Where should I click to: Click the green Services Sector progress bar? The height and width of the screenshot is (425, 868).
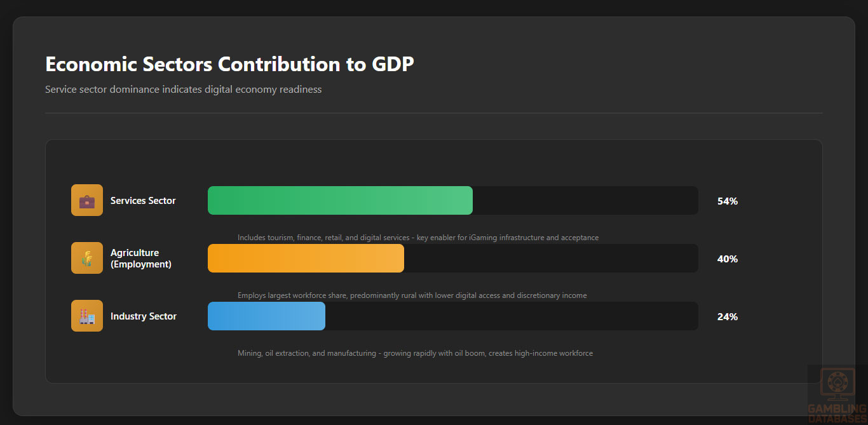pyautogui.click(x=340, y=201)
